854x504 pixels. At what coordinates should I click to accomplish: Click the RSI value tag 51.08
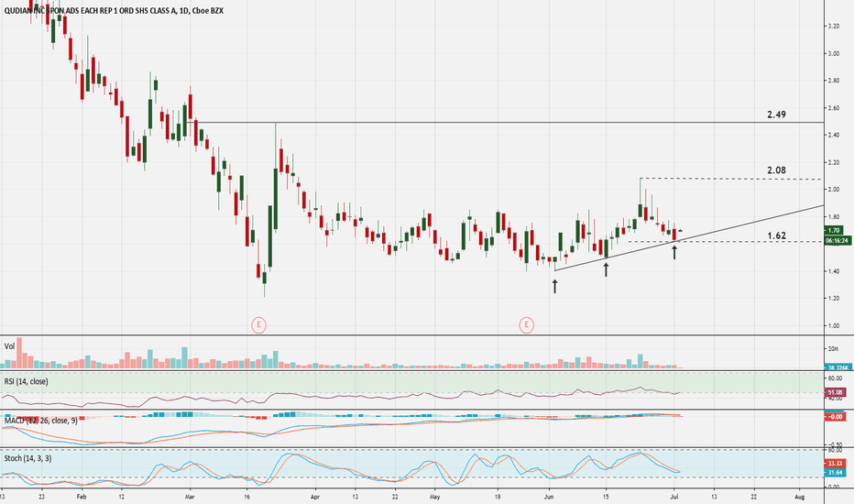(835, 392)
